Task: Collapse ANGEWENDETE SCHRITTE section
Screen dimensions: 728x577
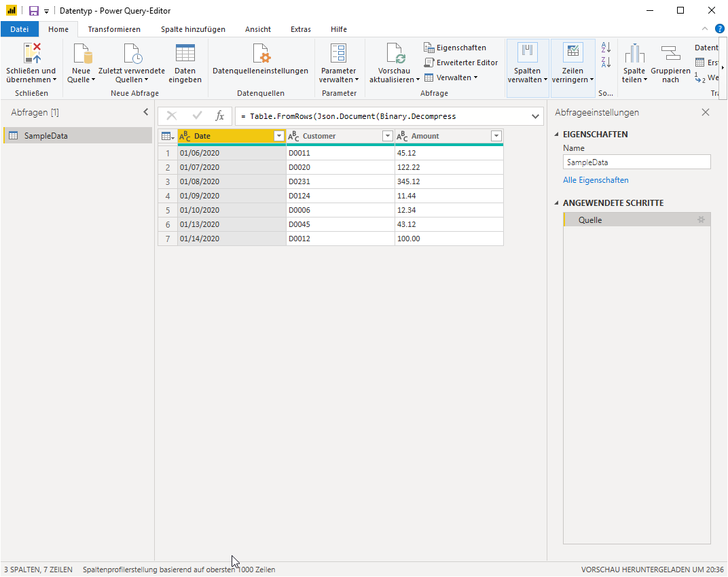Action: (x=557, y=203)
